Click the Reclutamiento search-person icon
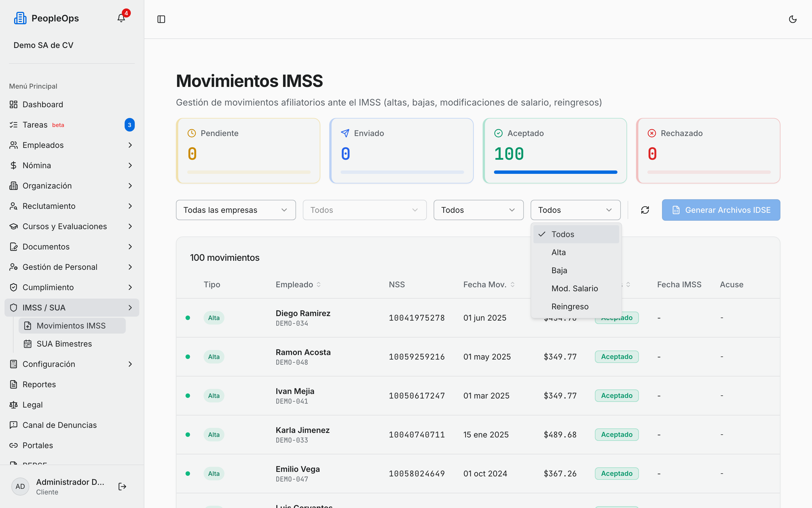 coord(14,206)
